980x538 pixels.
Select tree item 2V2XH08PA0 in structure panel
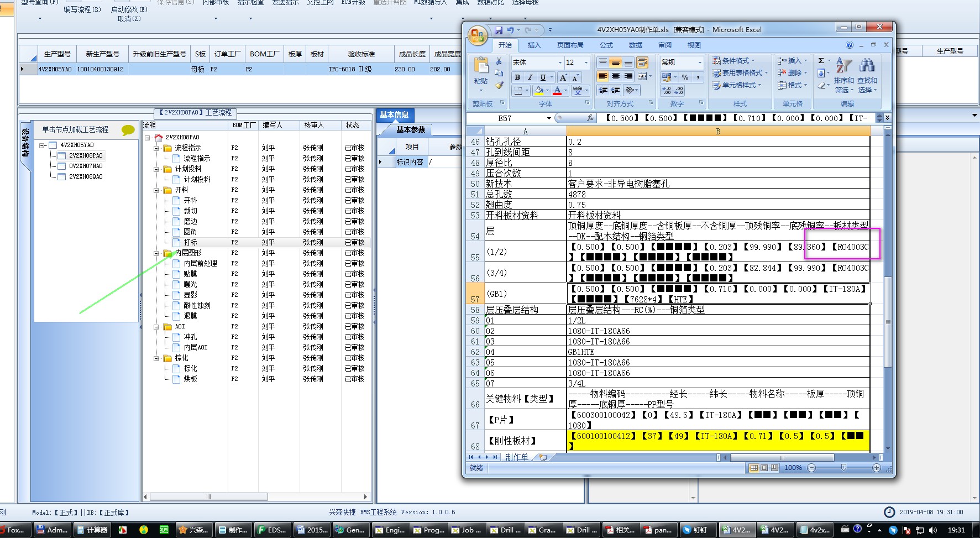pos(86,156)
